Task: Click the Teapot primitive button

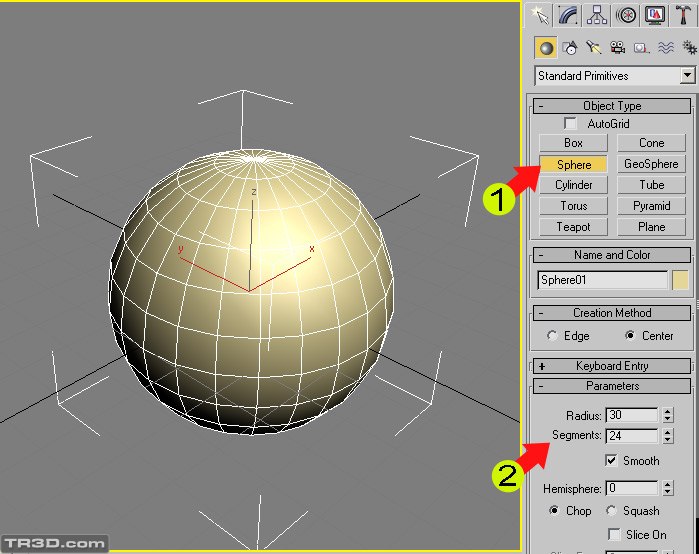Action: click(573, 227)
